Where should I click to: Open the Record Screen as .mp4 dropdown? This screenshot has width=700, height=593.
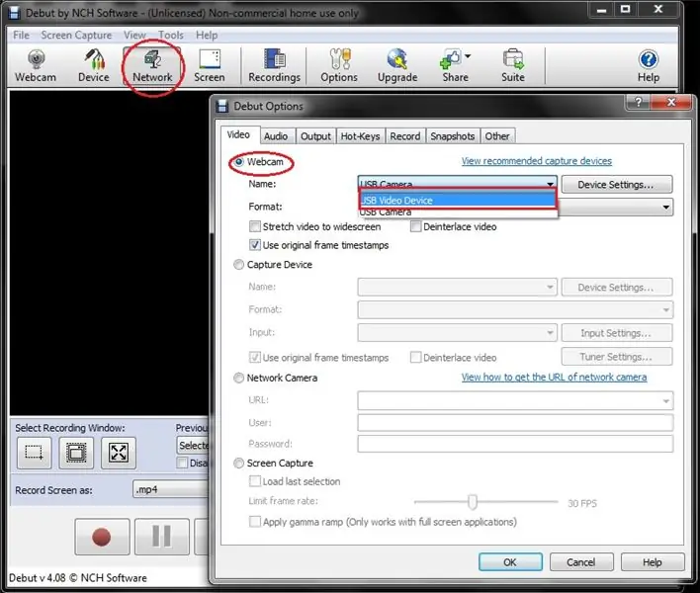coord(170,489)
